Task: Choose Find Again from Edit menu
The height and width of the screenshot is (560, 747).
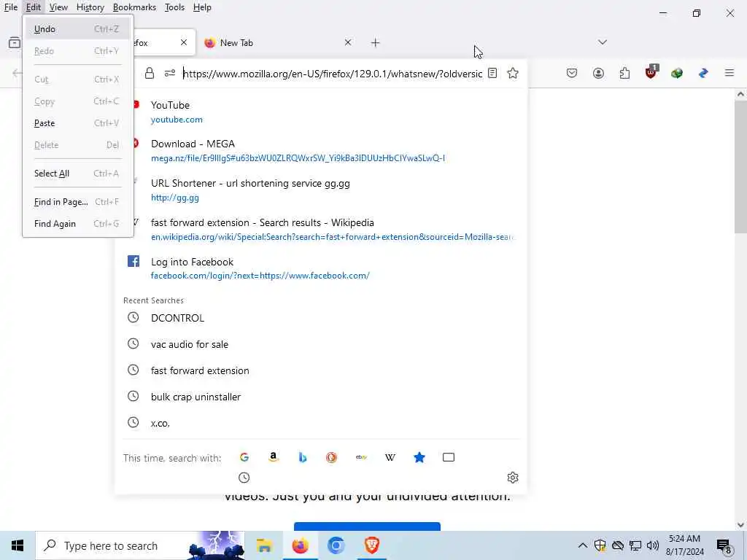Action: [77, 224]
